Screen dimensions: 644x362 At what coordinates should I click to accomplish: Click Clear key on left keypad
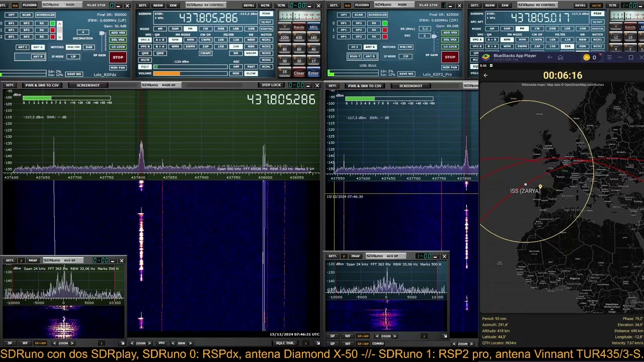click(299, 73)
